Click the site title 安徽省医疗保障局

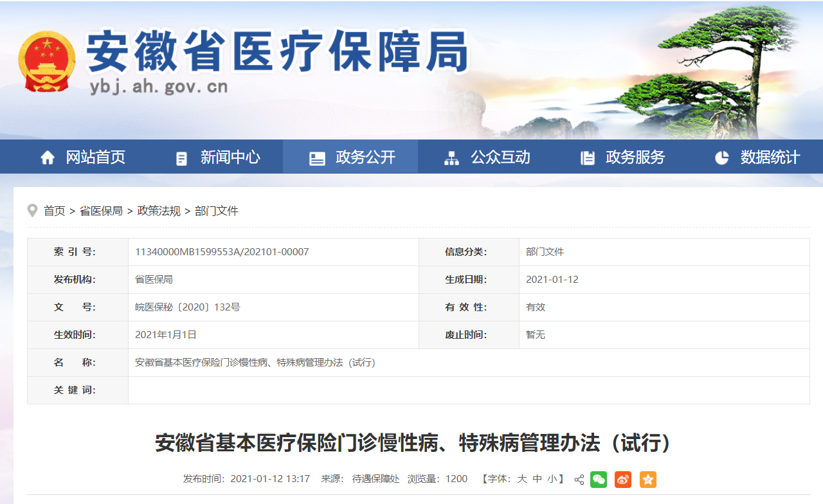click(x=278, y=51)
